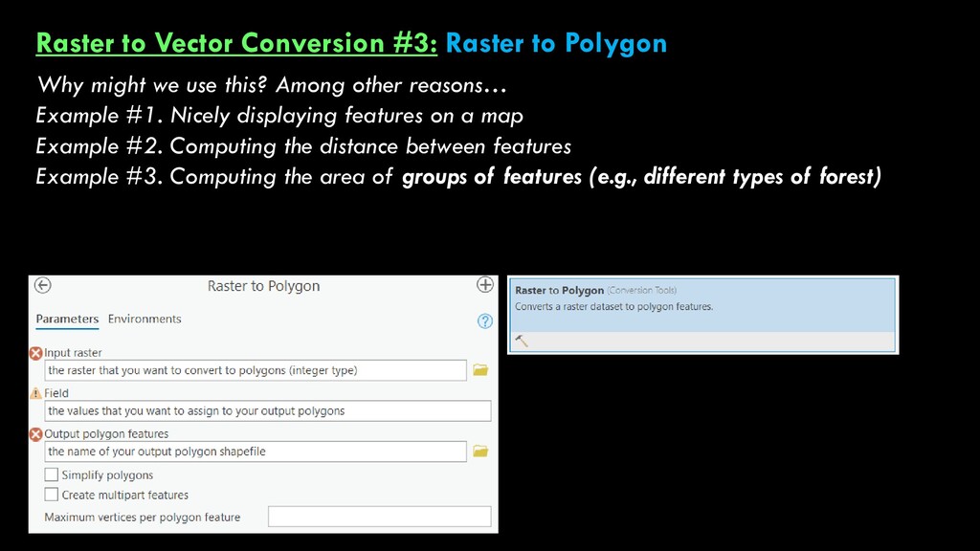This screenshot has height=551, width=980.
Task: Click 'Example #1. Nicely displaying features' line
Action: (x=279, y=116)
